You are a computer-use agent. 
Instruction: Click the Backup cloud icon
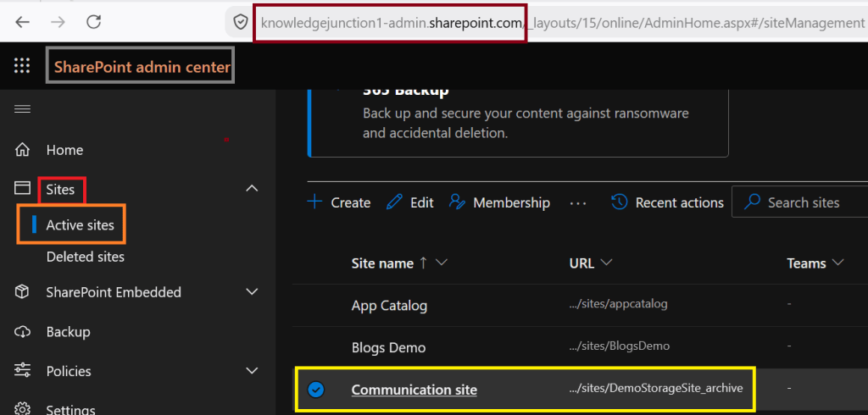pos(22,331)
